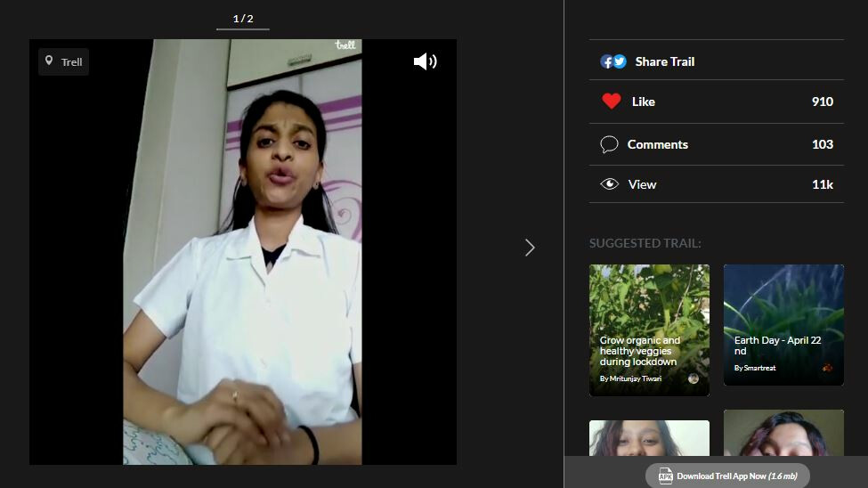The width and height of the screenshot is (868, 488).
Task: Click the Share Trail label
Action: click(x=664, y=61)
